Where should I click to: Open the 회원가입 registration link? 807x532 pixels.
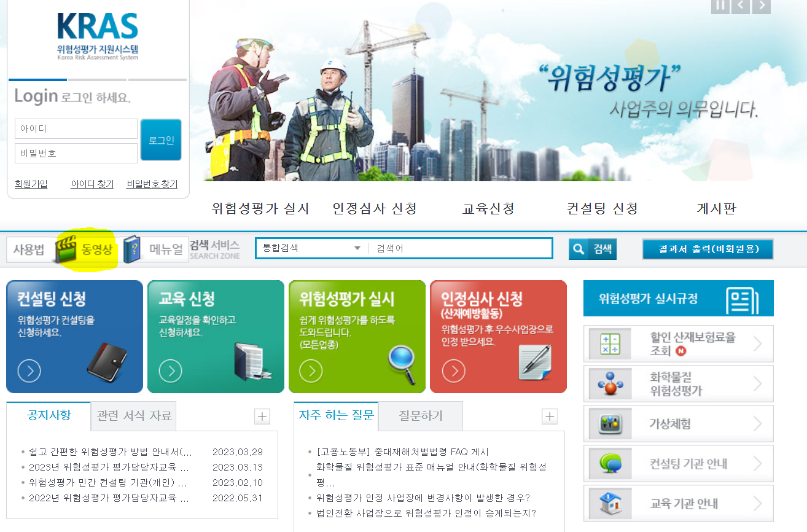tap(31, 183)
